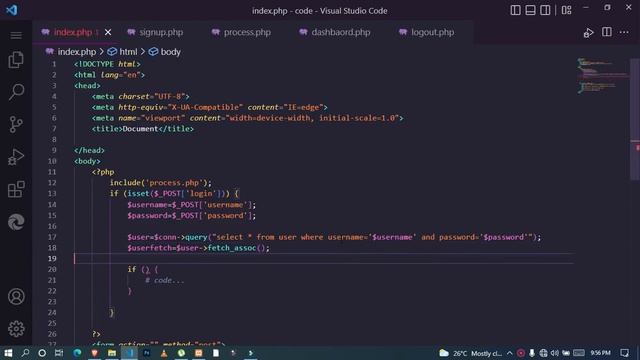The image size is (640, 360).
Task: Open Microsoft Edge from the taskbar
Action: [77, 353]
